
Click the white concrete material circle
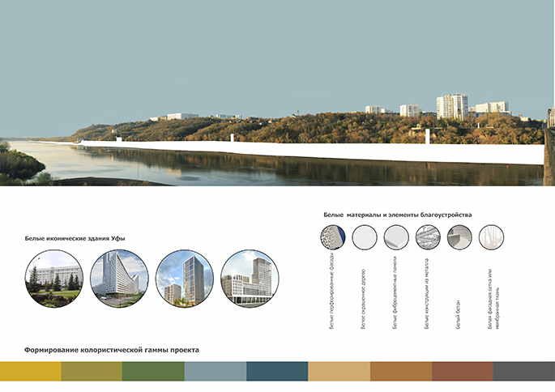[459, 237]
